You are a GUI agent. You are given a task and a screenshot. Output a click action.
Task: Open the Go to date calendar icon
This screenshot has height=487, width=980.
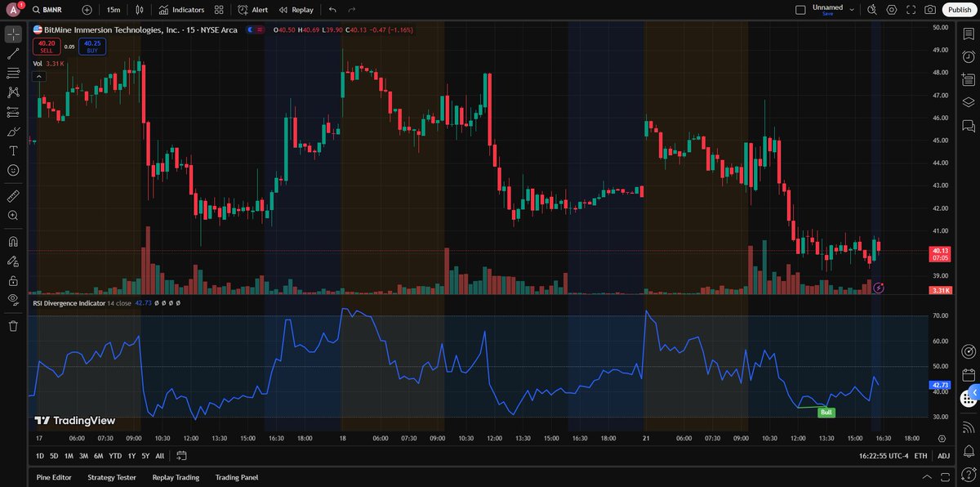(x=181, y=456)
